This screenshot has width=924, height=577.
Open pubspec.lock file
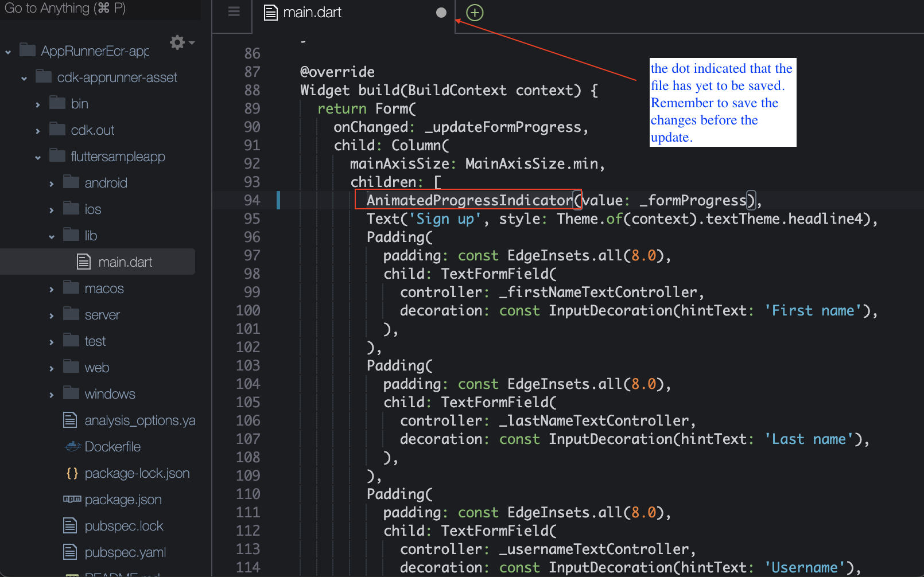[124, 526]
